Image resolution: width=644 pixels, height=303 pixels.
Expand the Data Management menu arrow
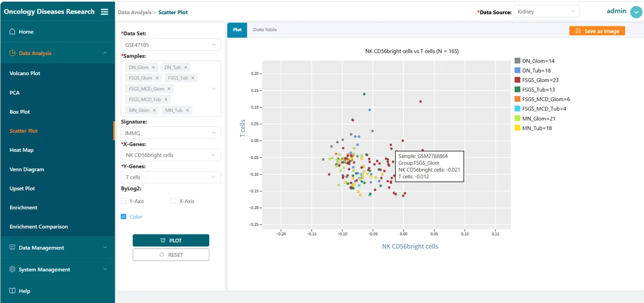(x=105, y=247)
